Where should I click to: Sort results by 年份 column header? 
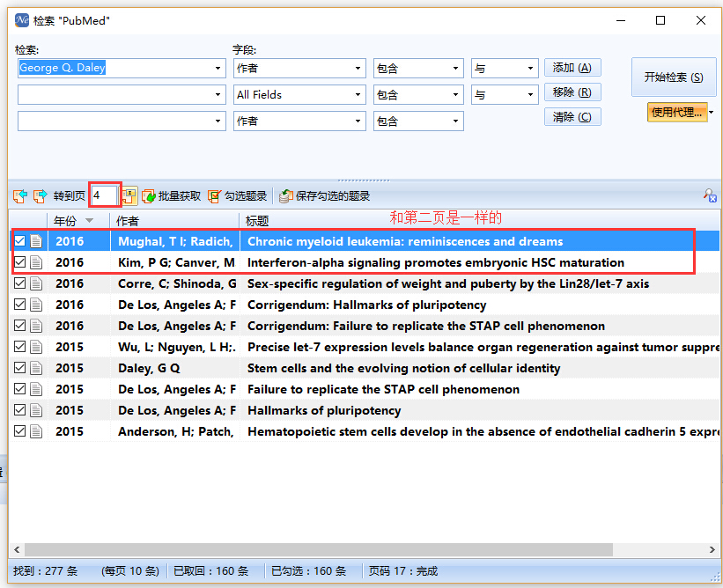[x=78, y=221]
